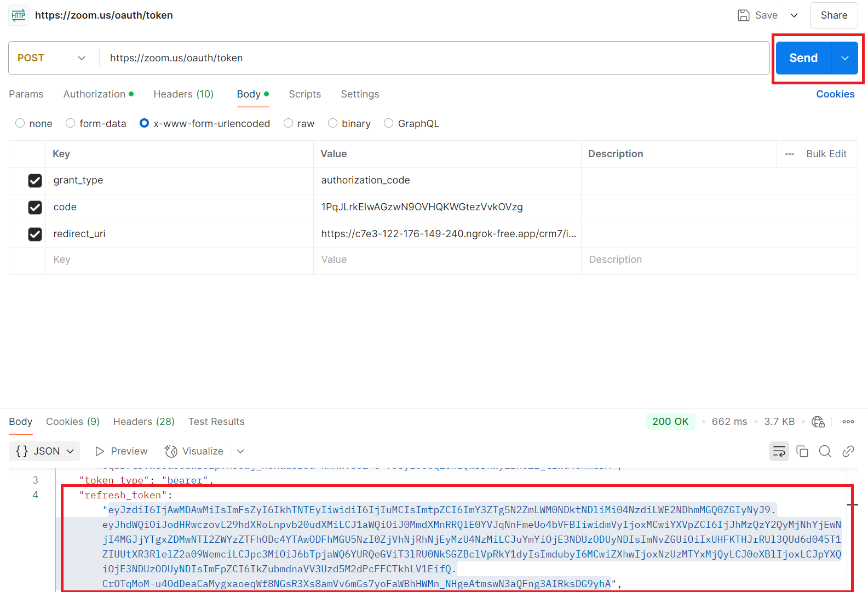Click the Save floppy disk icon
868x592 pixels.
pos(743,15)
